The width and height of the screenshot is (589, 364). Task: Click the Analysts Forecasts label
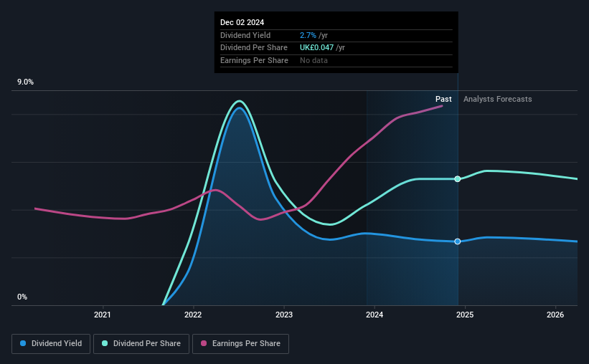[497, 99]
